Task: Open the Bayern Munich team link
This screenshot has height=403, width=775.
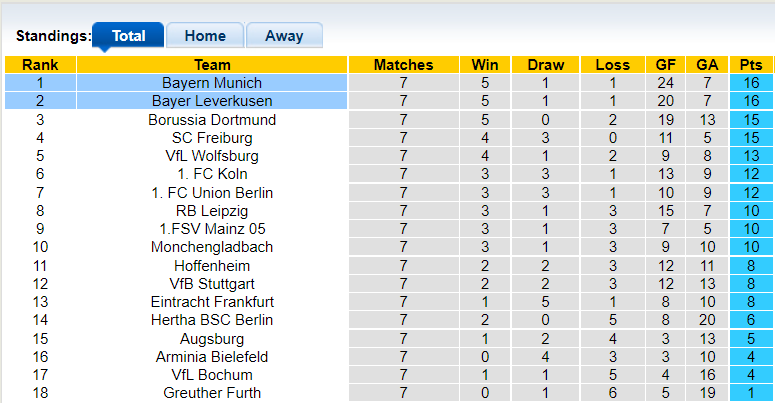Action: [x=212, y=83]
